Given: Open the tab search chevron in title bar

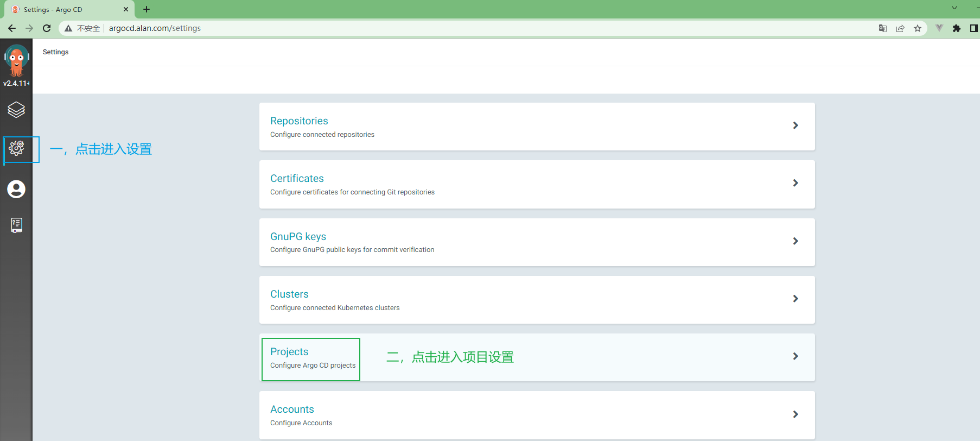Looking at the screenshot, I should tap(954, 8).
